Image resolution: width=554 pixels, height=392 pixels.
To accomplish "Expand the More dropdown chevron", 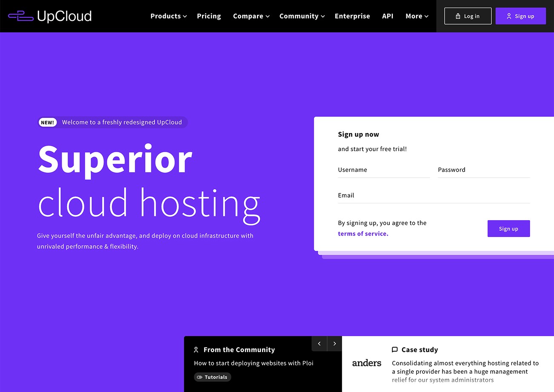I will (426, 17).
